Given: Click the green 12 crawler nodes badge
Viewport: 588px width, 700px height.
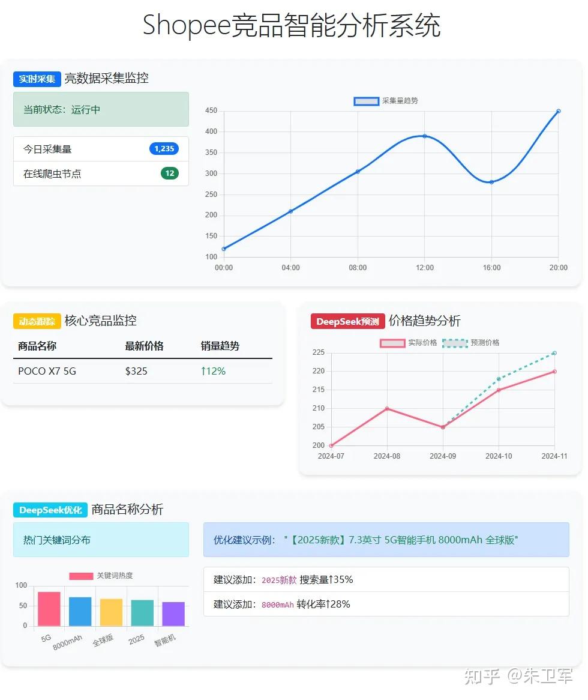Looking at the screenshot, I should [170, 173].
